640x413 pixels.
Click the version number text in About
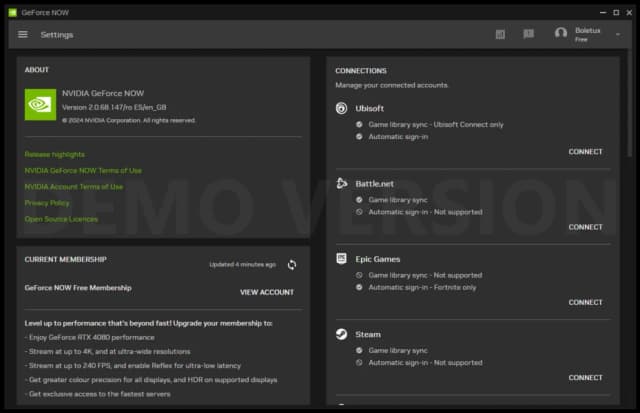(114, 107)
